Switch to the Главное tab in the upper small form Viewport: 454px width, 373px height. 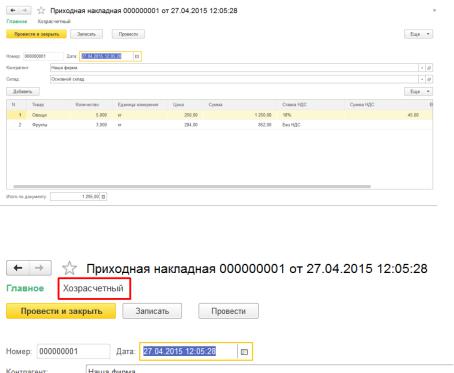17,21
